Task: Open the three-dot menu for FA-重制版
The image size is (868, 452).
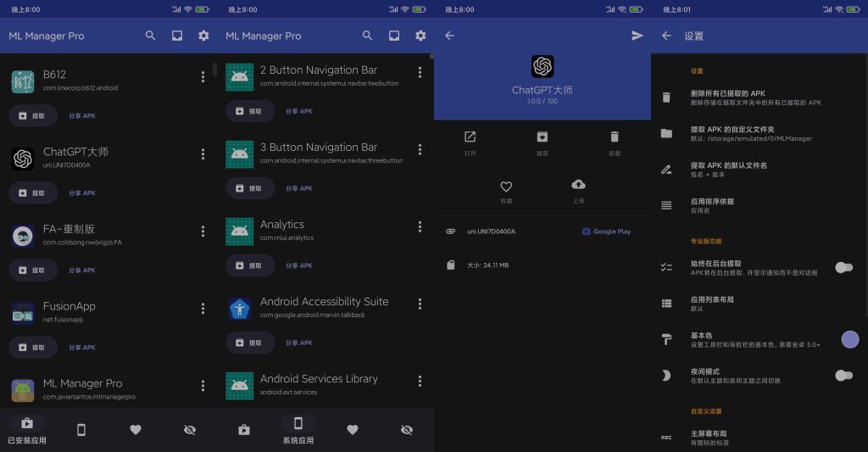Action: tap(203, 231)
